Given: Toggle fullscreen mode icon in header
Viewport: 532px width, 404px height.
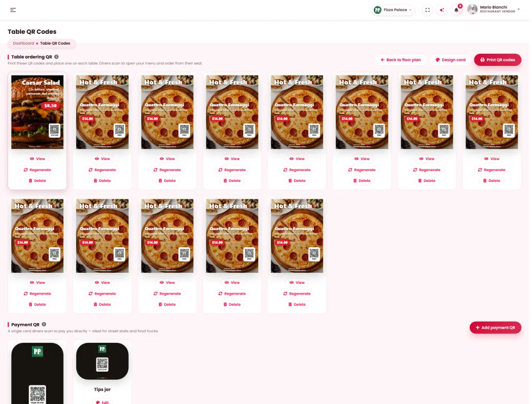Looking at the screenshot, I should click(428, 10).
